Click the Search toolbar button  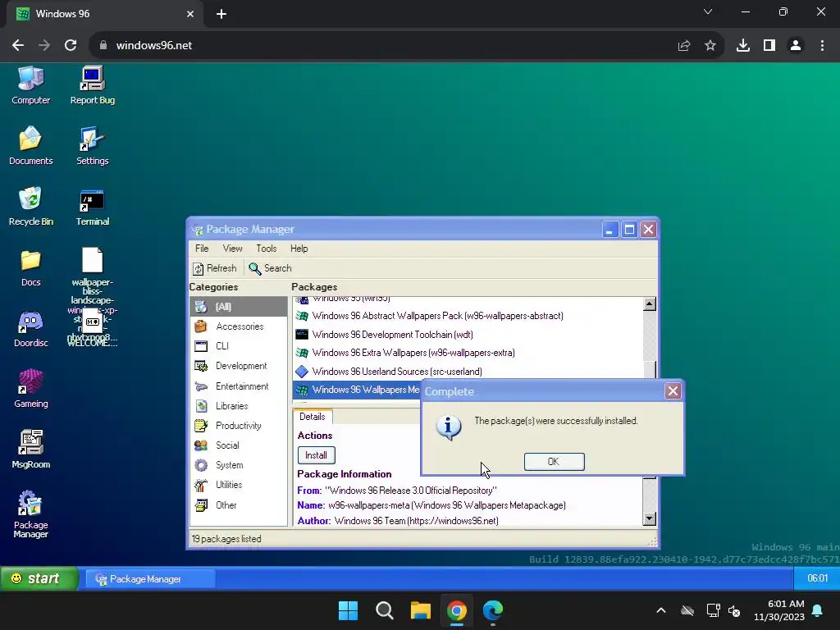coord(270,268)
